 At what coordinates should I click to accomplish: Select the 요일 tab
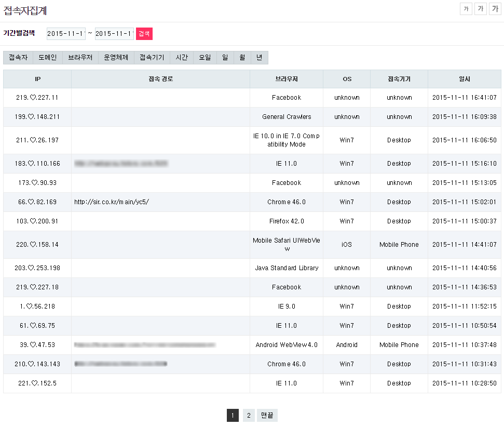205,58
